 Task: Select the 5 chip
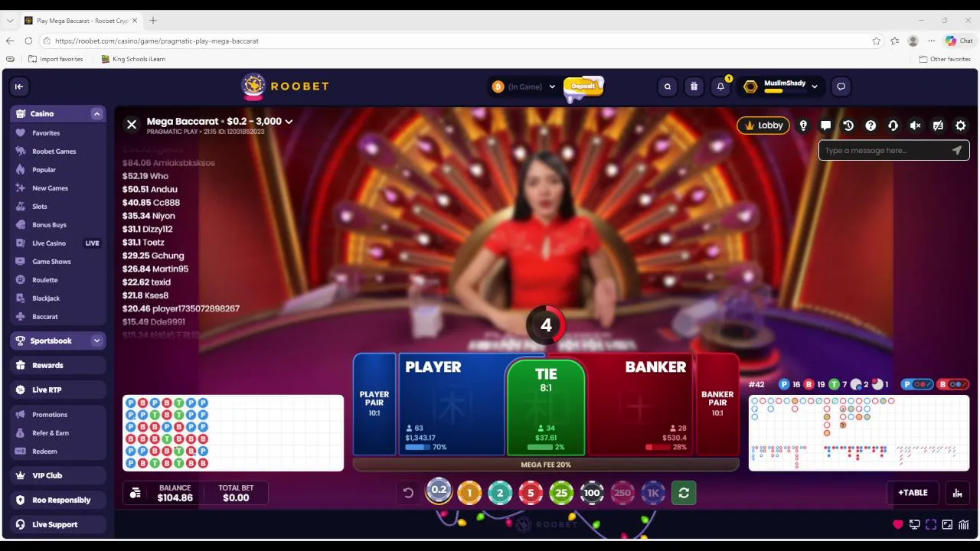coord(531,494)
